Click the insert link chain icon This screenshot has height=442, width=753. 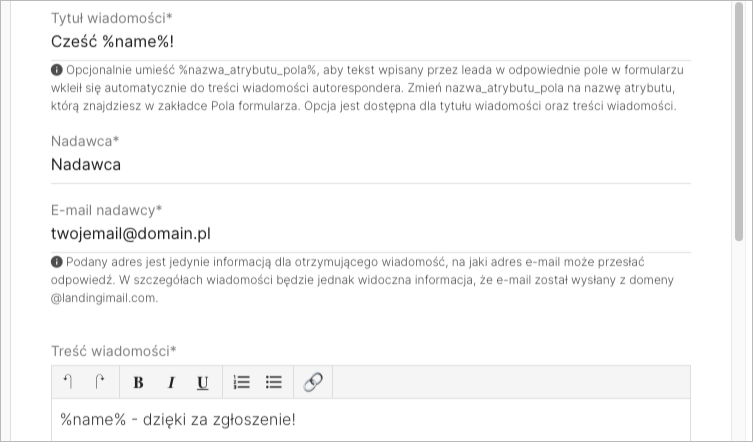tap(313, 382)
